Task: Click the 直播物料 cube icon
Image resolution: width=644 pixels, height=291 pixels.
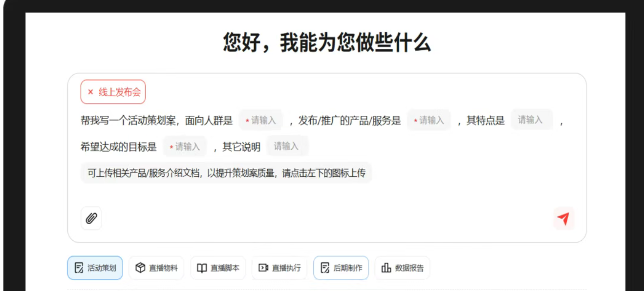Action: click(140, 268)
